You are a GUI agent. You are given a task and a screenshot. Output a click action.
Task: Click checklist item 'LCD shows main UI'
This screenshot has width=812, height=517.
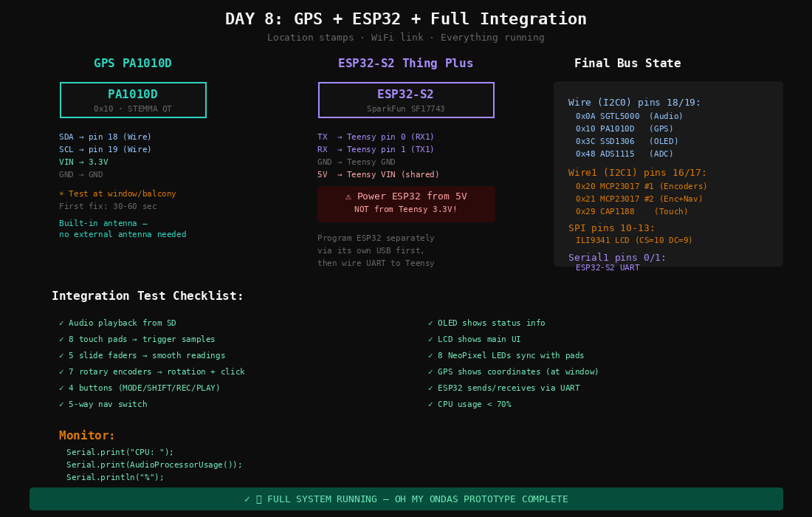pos(475,339)
